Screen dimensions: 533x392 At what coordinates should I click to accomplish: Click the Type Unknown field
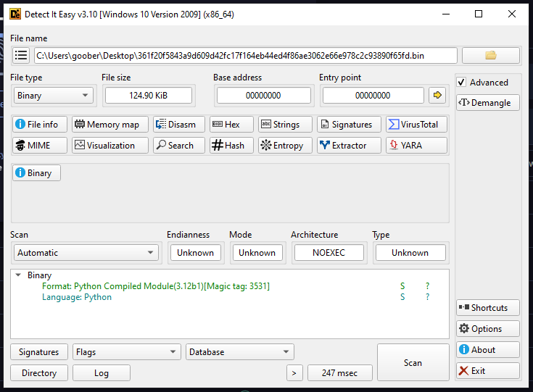(410, 253)
